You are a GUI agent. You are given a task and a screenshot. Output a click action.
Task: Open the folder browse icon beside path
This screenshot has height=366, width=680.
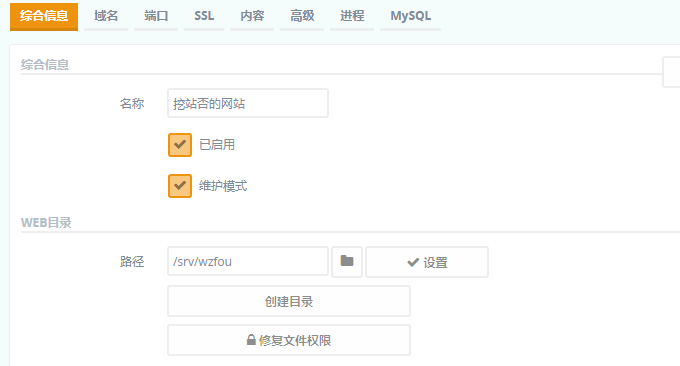[x=347, y=261]
